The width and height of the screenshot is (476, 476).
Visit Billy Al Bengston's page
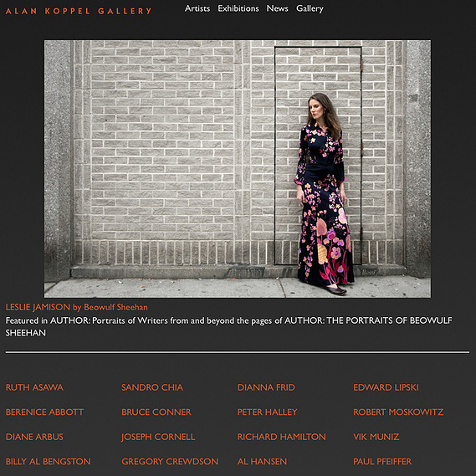48,462
